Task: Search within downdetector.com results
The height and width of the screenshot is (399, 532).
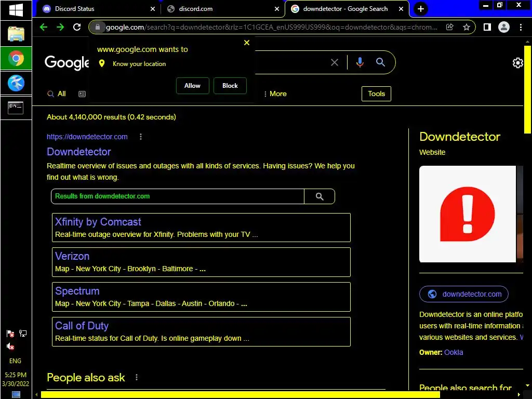Action: point(320,196)
